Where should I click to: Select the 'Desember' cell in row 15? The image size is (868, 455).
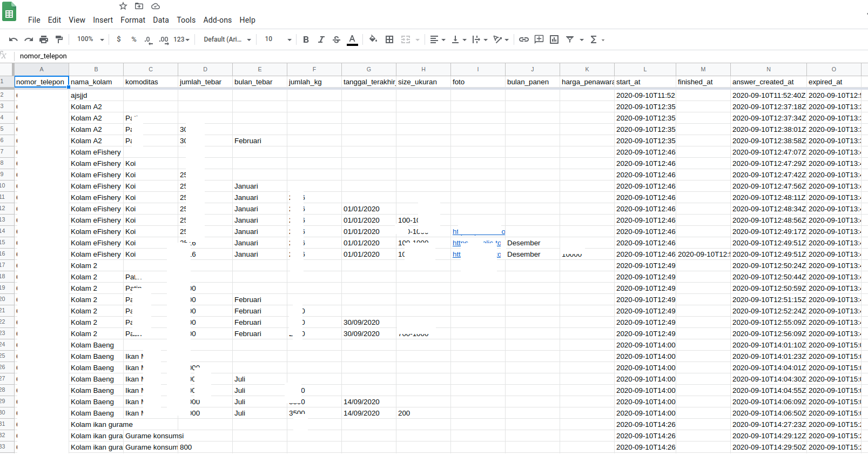pos(533,243)
